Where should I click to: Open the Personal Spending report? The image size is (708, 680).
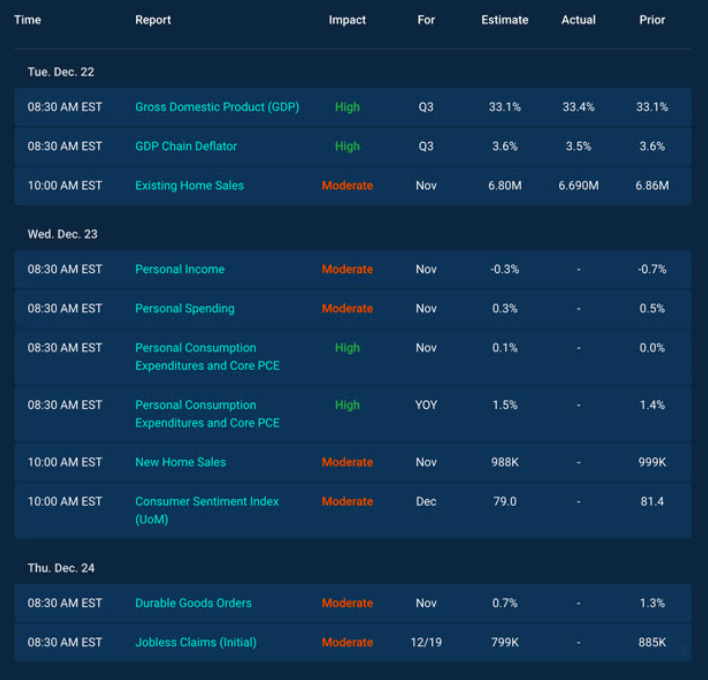(x=185, y=308)
